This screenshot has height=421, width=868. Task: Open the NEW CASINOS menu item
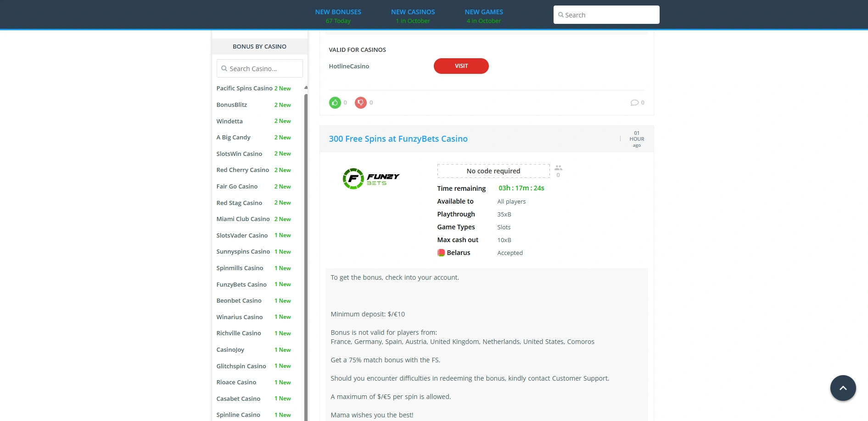click(413, 12)
